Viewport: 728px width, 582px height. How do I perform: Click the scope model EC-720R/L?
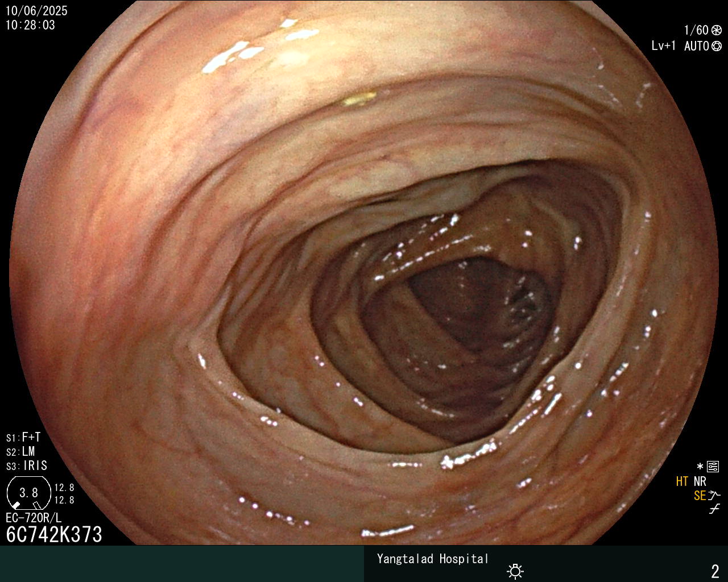[x=34, y=518]
